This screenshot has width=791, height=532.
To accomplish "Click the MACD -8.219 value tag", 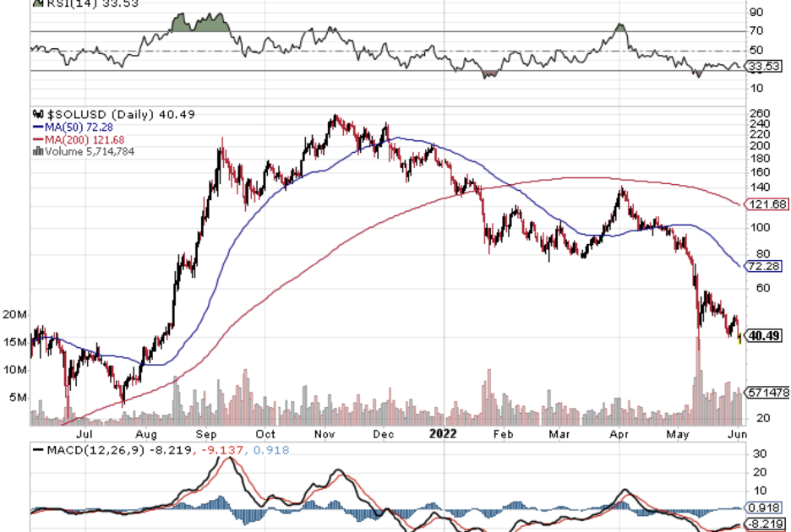I will click(x=766, y=524).
